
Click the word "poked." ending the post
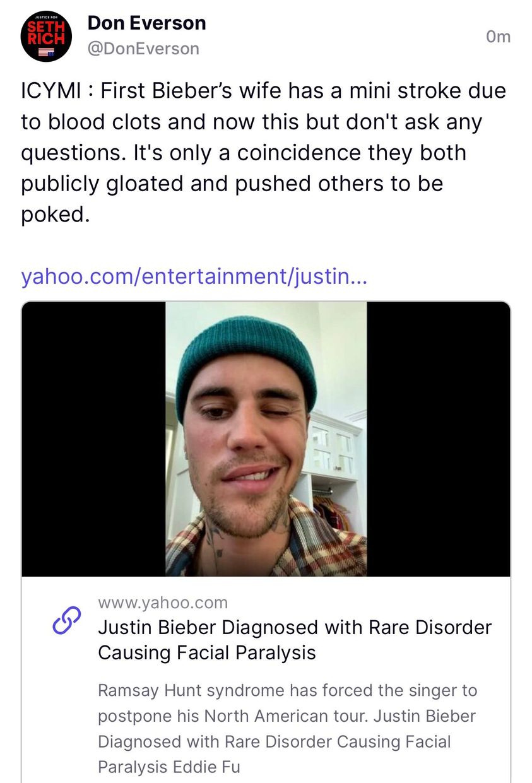(56, 215)
